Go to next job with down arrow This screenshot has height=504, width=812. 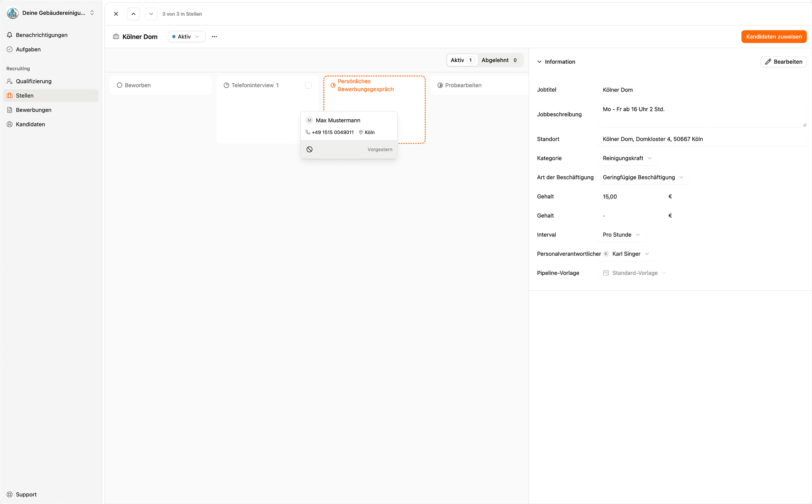click(151, 14)
